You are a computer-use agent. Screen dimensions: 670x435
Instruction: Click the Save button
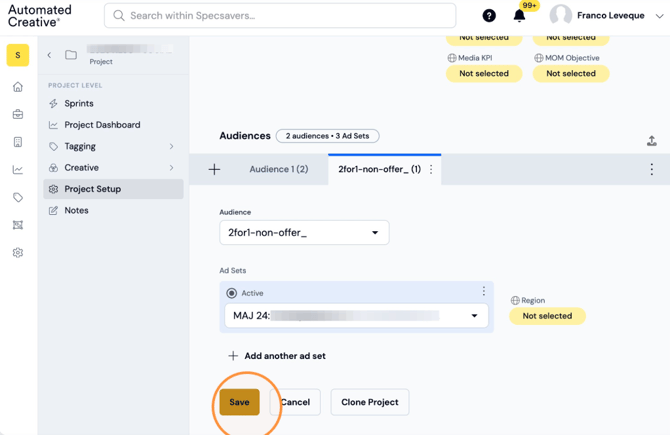[x=239, y=402]
